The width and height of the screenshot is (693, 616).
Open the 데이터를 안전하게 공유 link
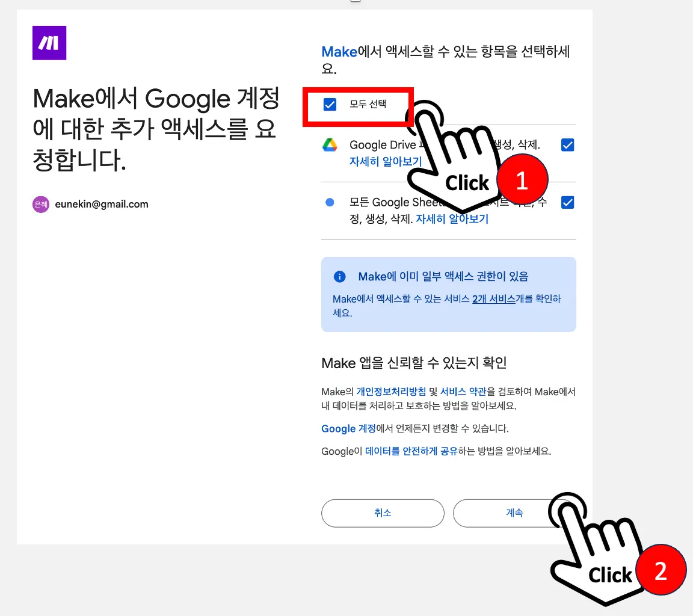tap(411, 451)
